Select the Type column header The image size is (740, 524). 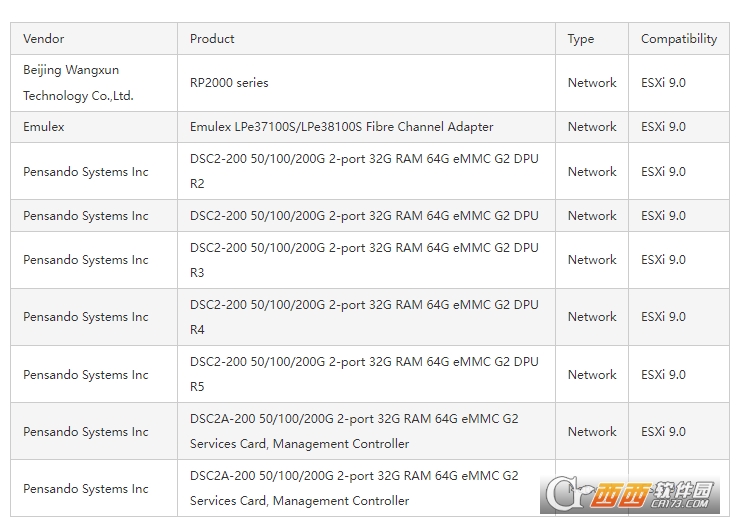581,39
